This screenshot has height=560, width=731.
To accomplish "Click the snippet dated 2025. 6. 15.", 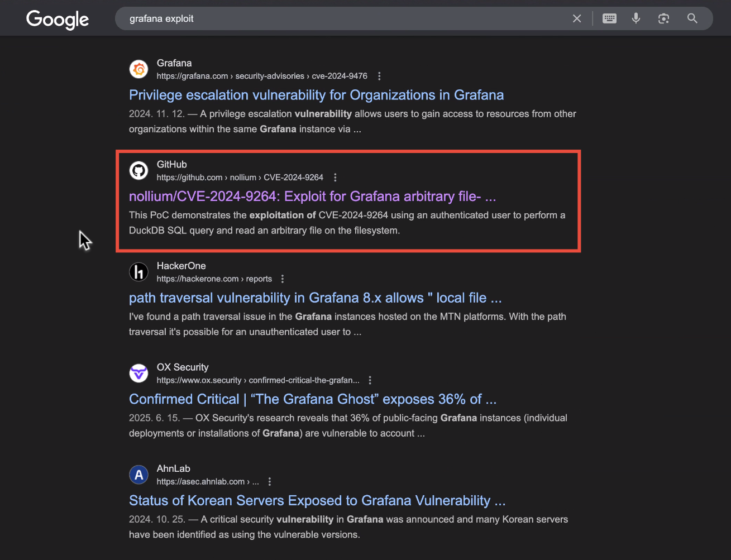I will point(348,425).
